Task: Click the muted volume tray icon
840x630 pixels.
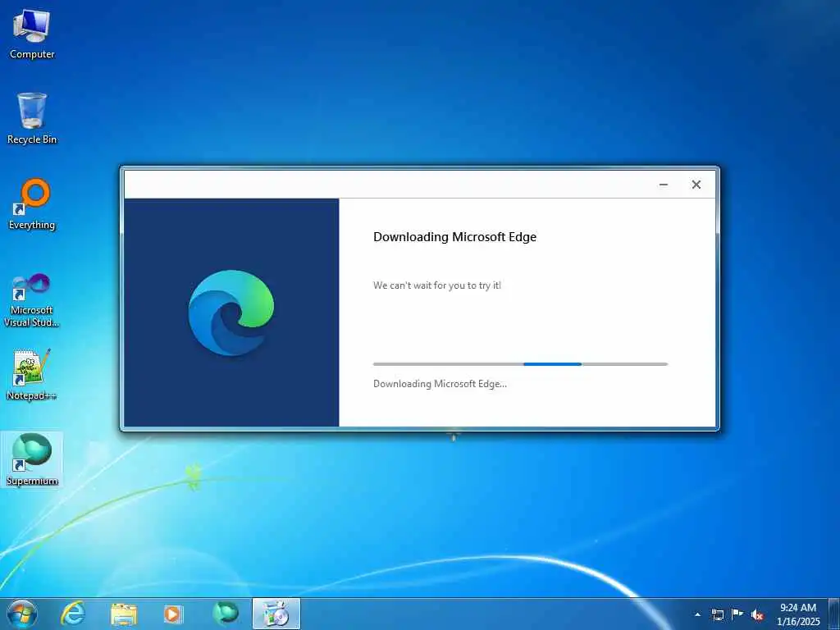Action: pyautogui.click(x=757, y=615)
